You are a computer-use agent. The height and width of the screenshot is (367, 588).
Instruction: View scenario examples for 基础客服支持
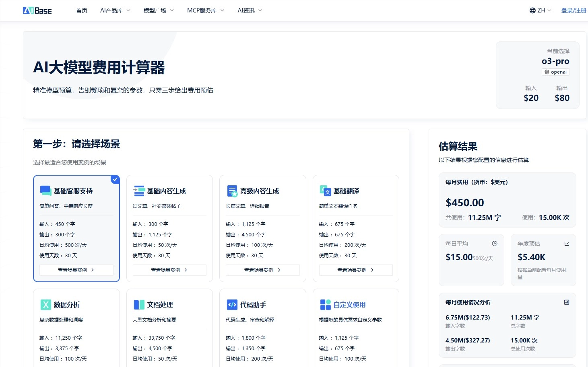76,270
